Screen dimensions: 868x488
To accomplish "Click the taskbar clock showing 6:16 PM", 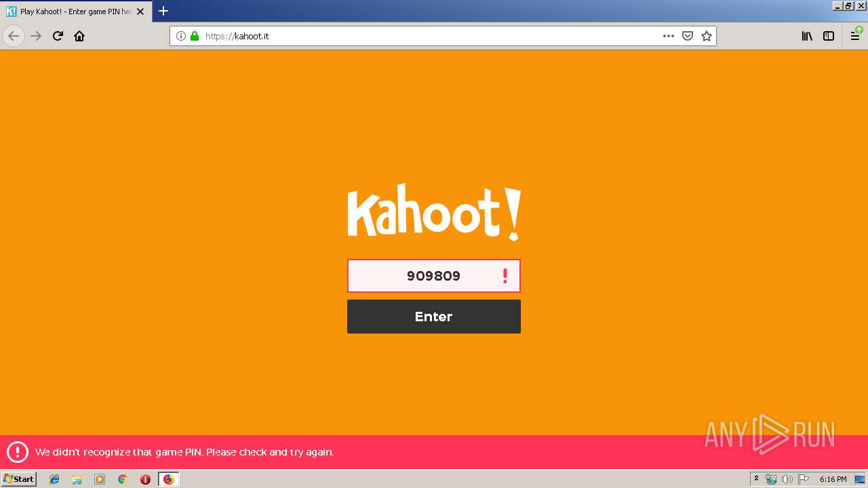I will pyautogui.click(x=833, y=479).
